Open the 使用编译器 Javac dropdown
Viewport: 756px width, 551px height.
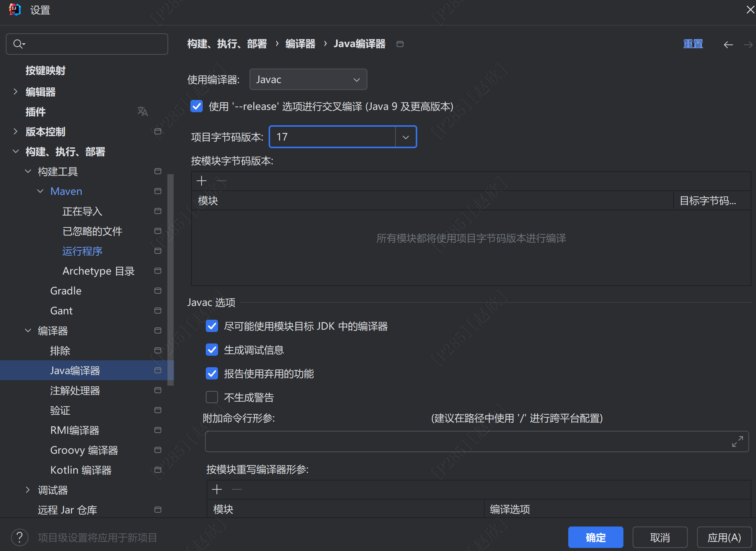point(308,79)
